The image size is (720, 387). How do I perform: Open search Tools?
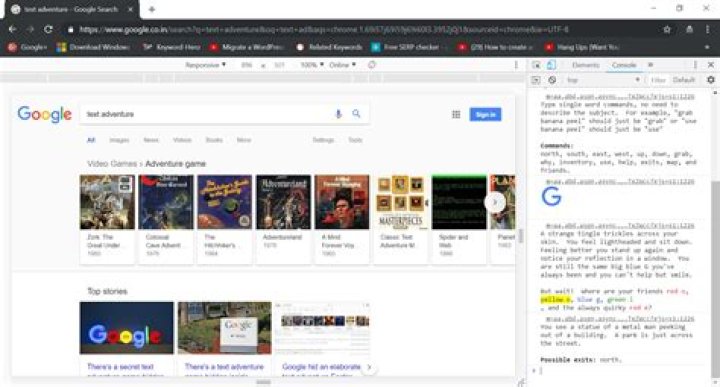(x=355, y=140)
